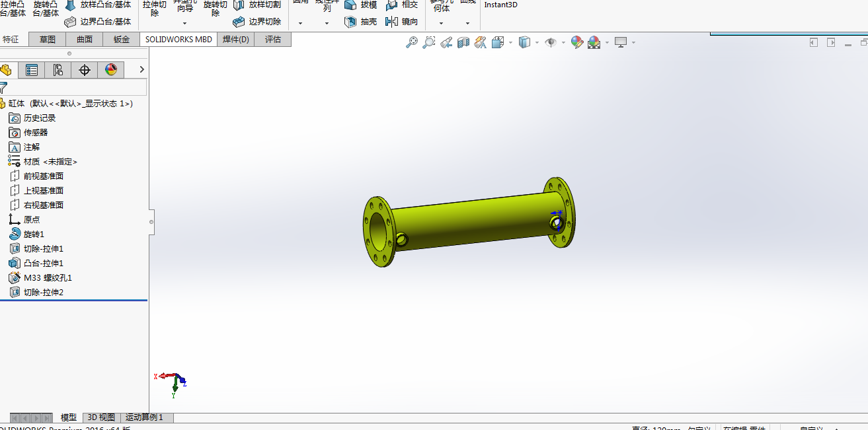This screenshot has width=868, height=430.
Task: Click the Instant3D button
Action: 500,5
